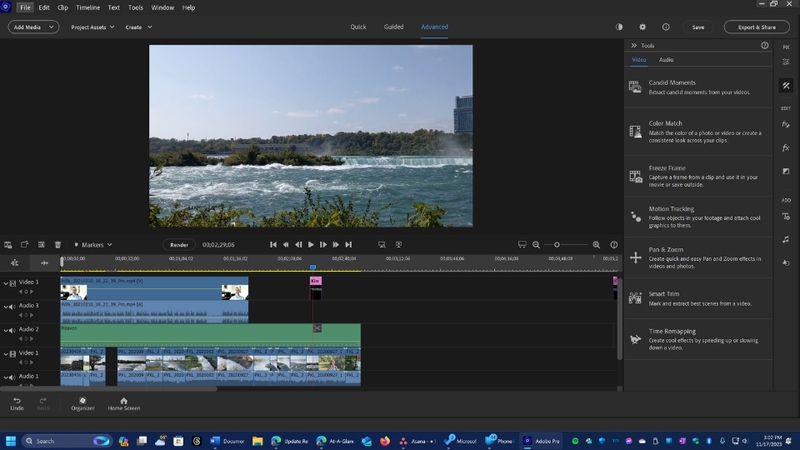
Task: Open the Titles & Text panel
Action: coord(786,217)
